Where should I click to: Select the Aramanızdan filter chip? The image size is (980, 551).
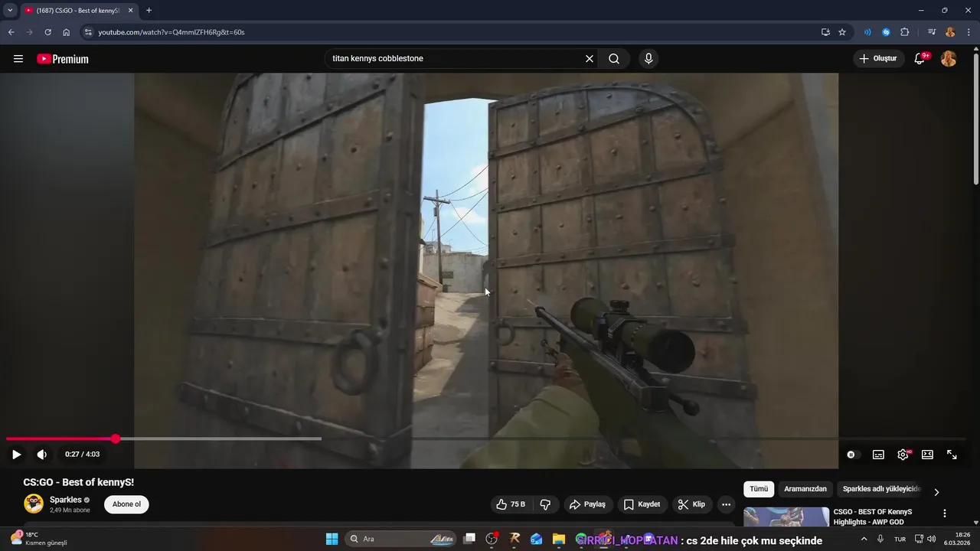pyautogui.click(x=805, y=489)
